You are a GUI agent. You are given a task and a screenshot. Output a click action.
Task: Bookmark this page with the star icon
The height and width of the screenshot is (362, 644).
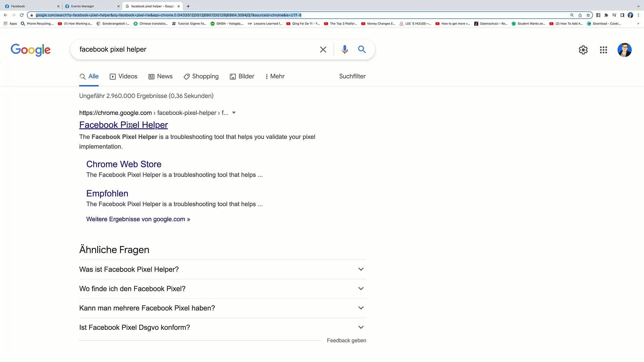(588, 15)
